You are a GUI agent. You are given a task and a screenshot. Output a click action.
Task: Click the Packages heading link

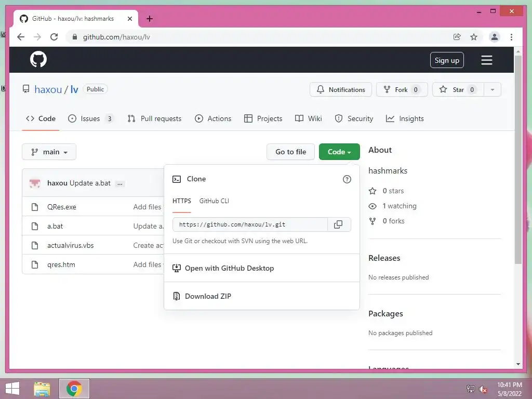tap(386, 314)
